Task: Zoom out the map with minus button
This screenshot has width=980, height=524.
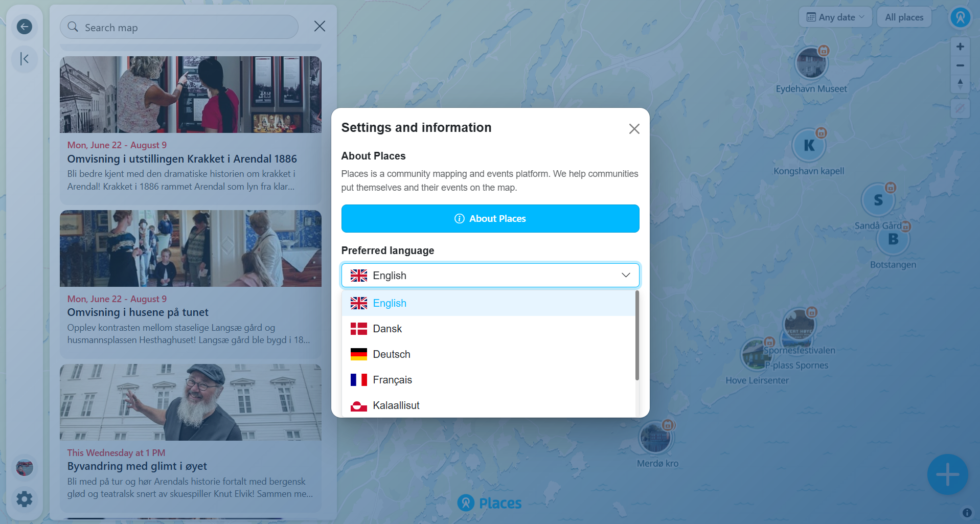Action: click(x=960, y=65)
